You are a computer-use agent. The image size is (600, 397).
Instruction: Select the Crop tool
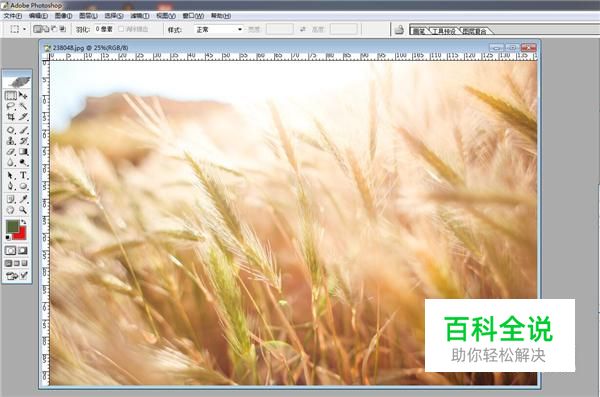10,117
